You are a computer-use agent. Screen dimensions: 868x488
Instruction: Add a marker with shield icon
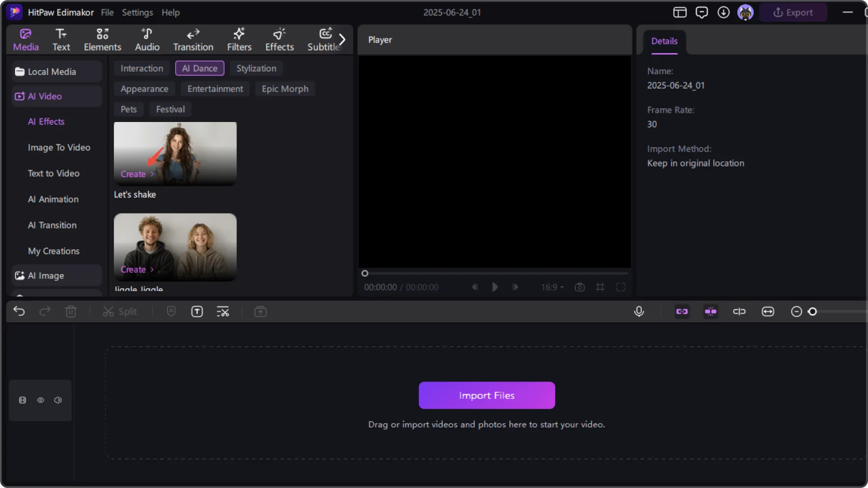pos(171,311)
